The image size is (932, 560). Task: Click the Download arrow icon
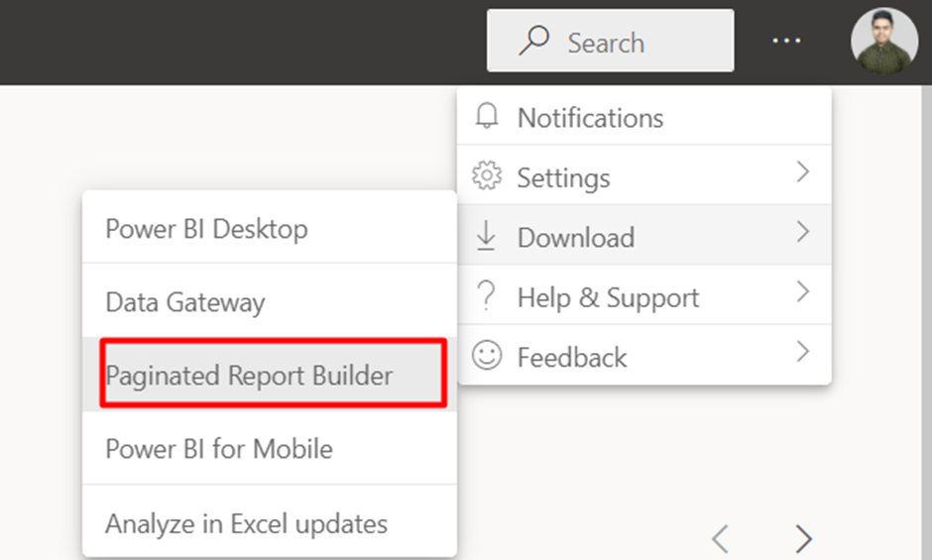(486, 236)
